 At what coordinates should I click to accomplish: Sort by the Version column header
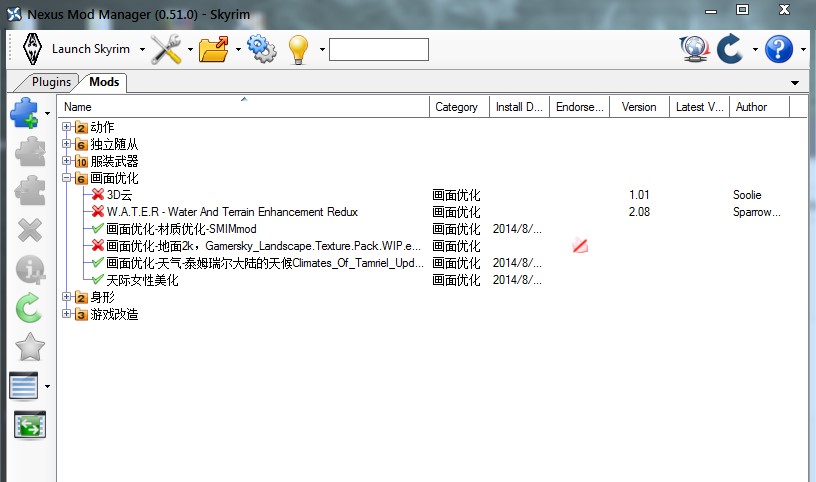(640, 107)
